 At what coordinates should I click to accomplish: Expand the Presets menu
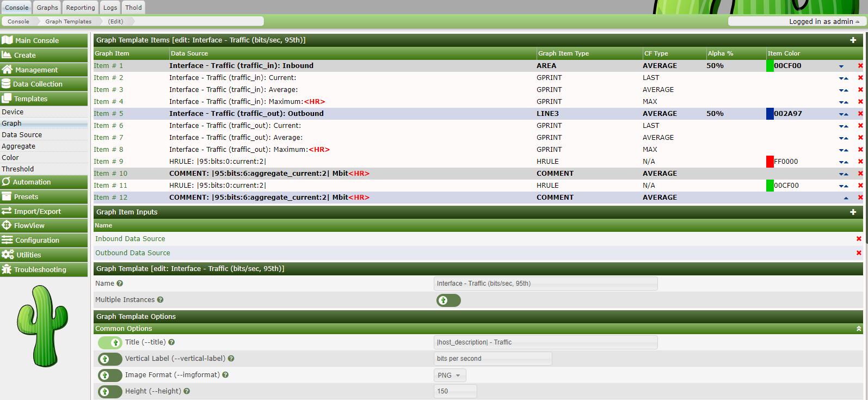44,196
